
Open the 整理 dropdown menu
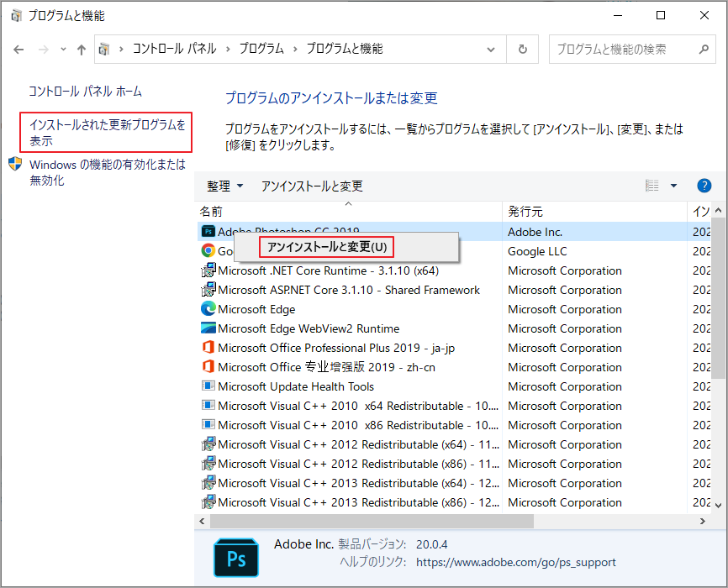224,186
